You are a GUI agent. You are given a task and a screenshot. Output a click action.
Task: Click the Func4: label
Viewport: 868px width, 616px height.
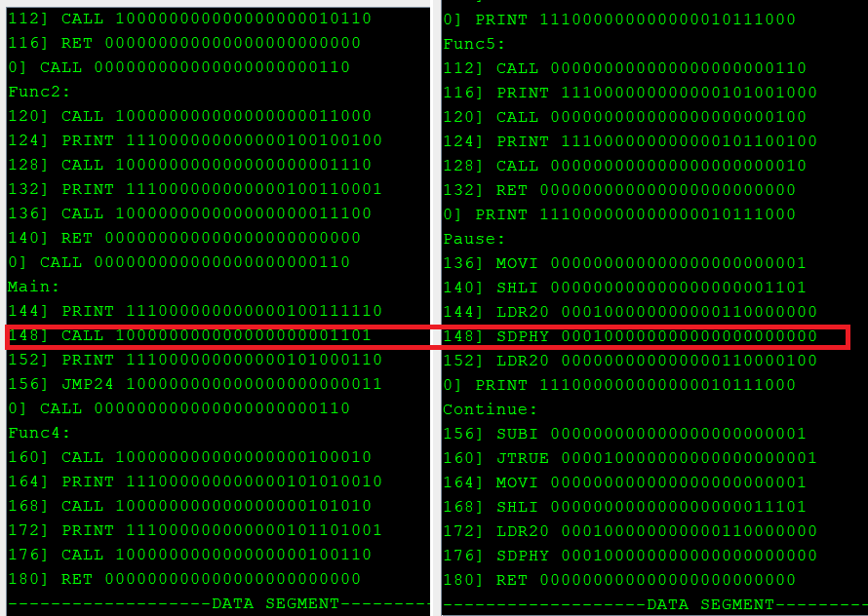tap(39, 432)
